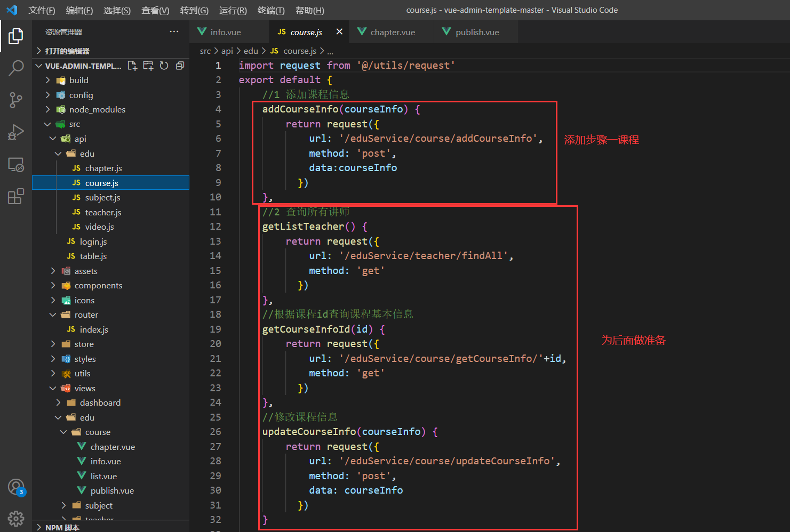Click the New Folder icon in explorer header
The width and height of the screenshot is (790, 532).
[x=148, y=66]
